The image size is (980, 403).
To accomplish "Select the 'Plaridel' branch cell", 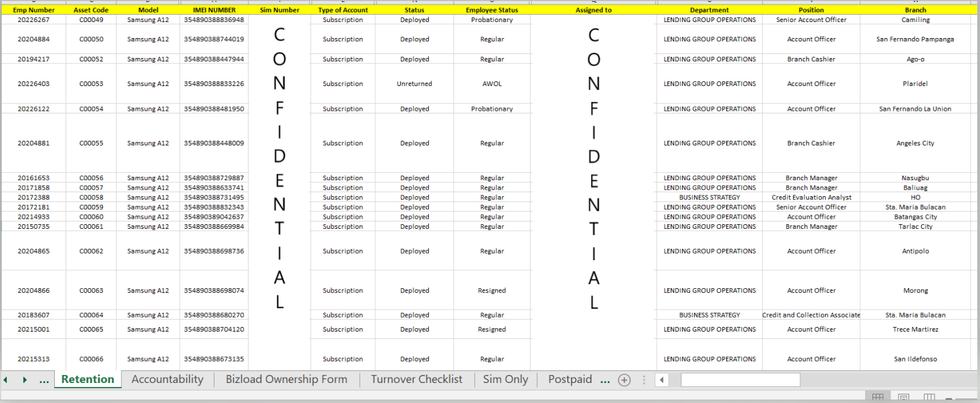I will tap(915, 84).
